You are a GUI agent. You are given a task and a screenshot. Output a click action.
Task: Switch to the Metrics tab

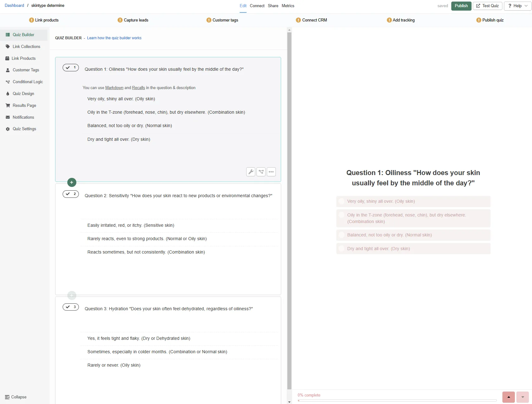(x=288, y=6)
